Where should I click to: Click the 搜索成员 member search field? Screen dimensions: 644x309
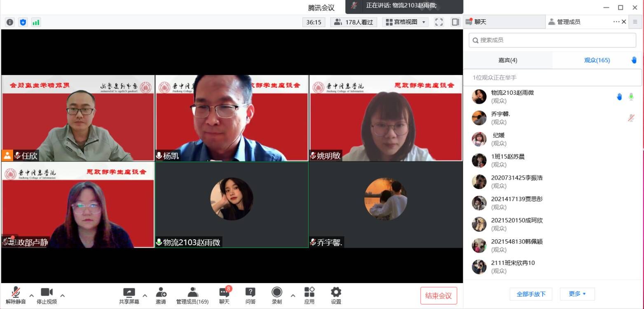[552, 40]
